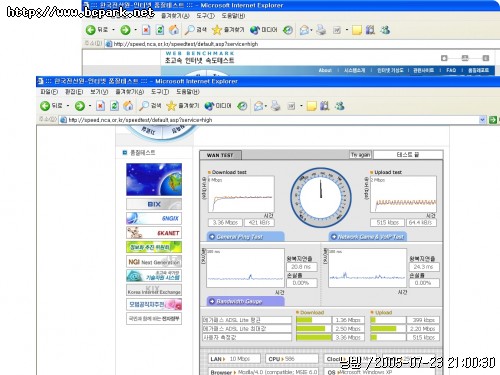Click the FAQ link in the rear window

click(x=451, y=70)
